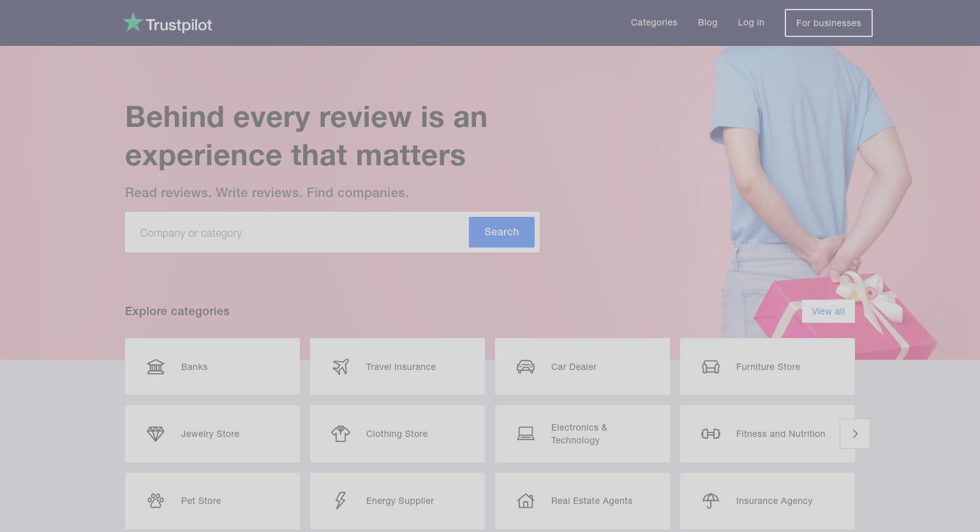Click the Insurance Agency umbrella icon
The height and width of the screenshot is (532, 980).
coord(711,501)
